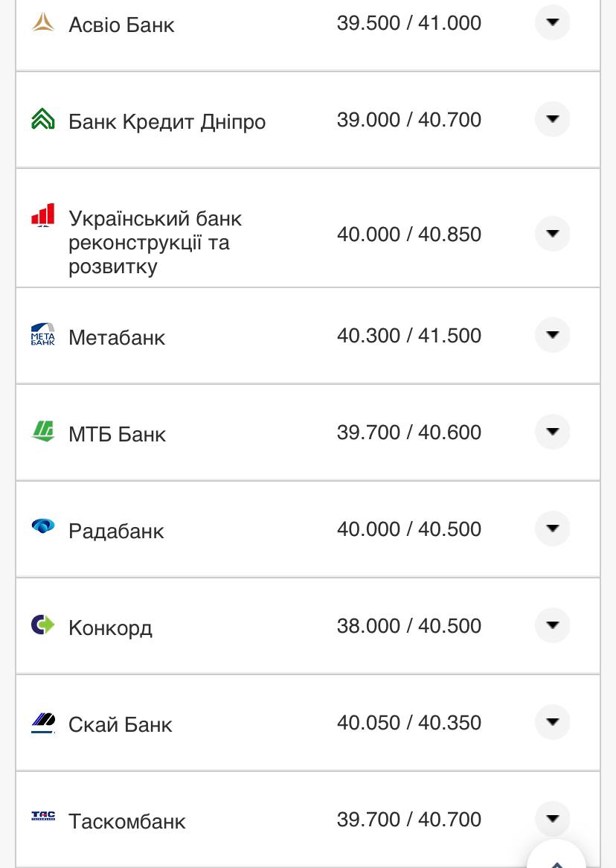Click the Конкорд arrow logo icon
The image size is (616, 868).
43,625
